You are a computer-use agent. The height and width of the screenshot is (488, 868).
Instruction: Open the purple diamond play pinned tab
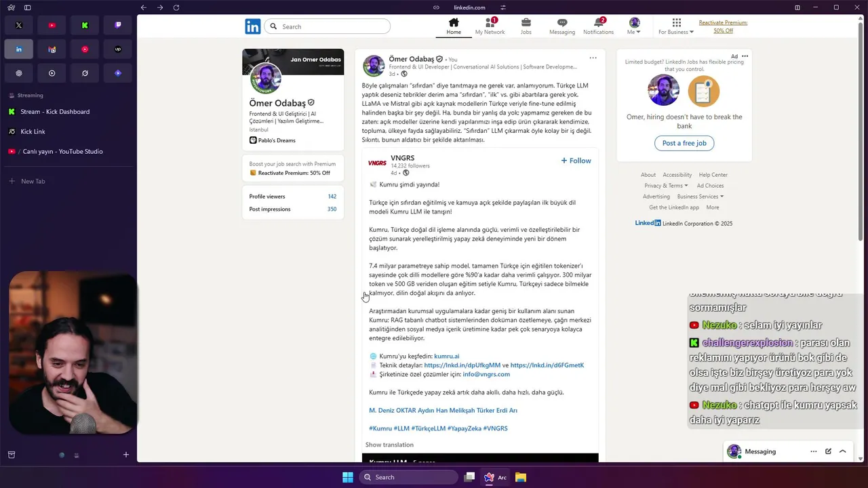[118, 73]
